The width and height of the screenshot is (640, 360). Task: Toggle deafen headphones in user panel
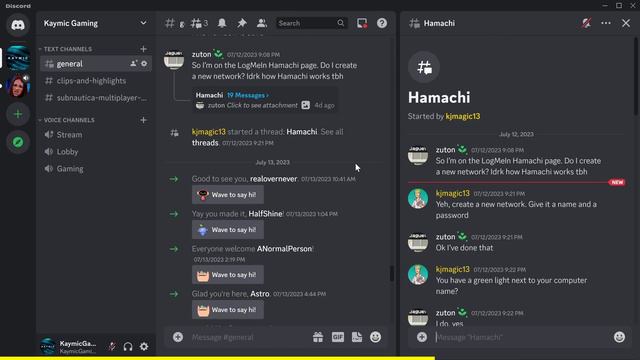click(128, 347)
